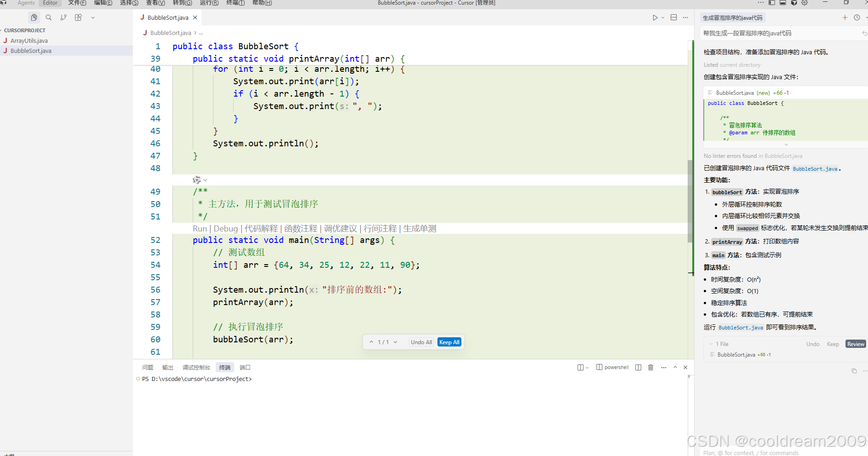Open the source control view
This screenshot has width=868, height=456.
pos(63,17)
